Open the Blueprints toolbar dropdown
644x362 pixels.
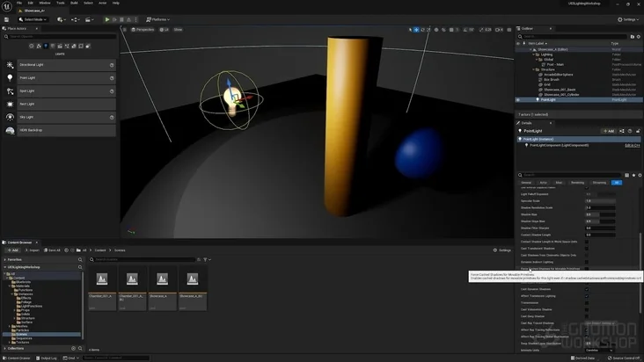[75, 19]
